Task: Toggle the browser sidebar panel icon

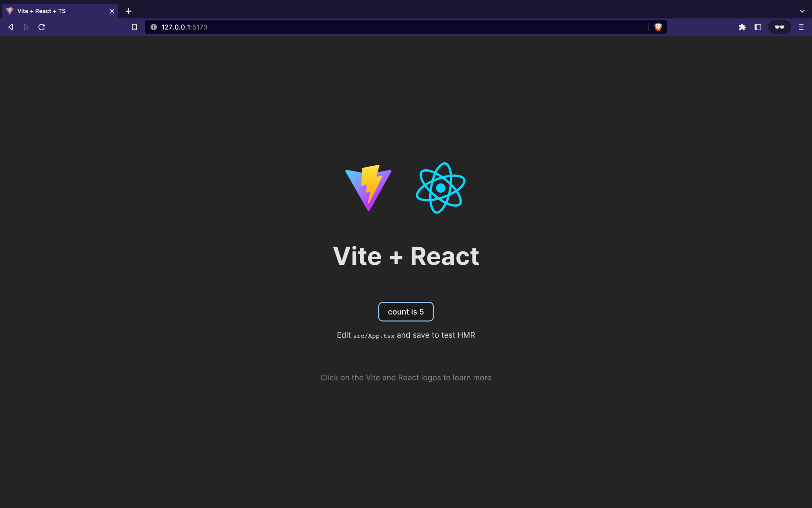Action: click(x=758, y=27)
